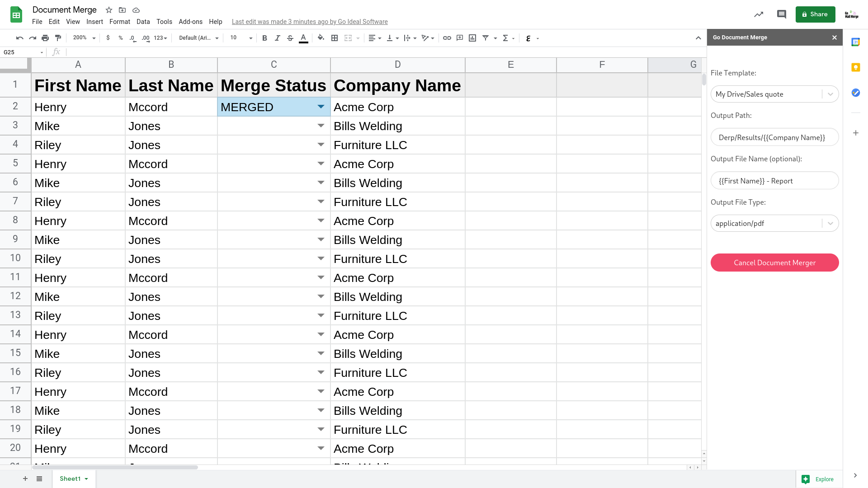868x488 pixels.
Task: Toggle cloud save icon in title bar
Action: (x=136, y=10)
